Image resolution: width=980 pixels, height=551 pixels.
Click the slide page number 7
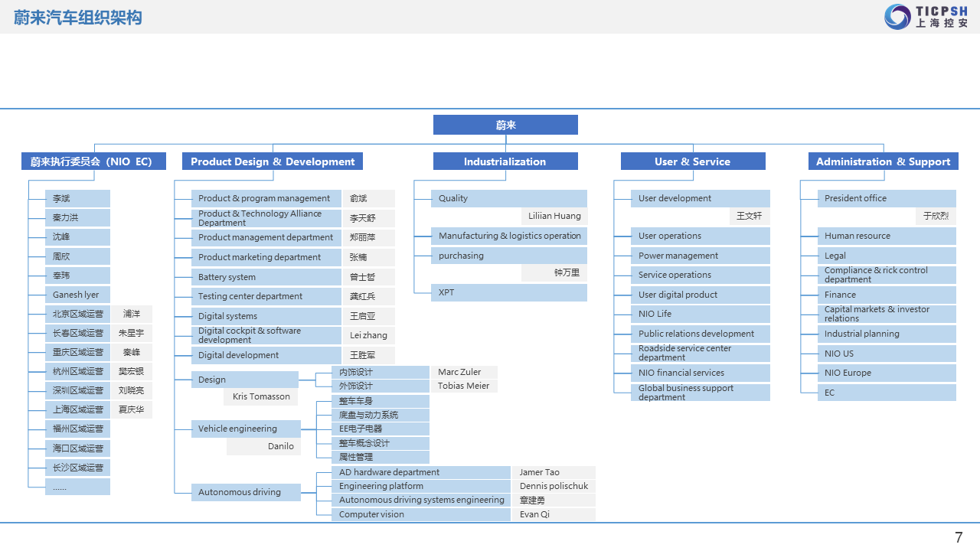pos(959,537)
